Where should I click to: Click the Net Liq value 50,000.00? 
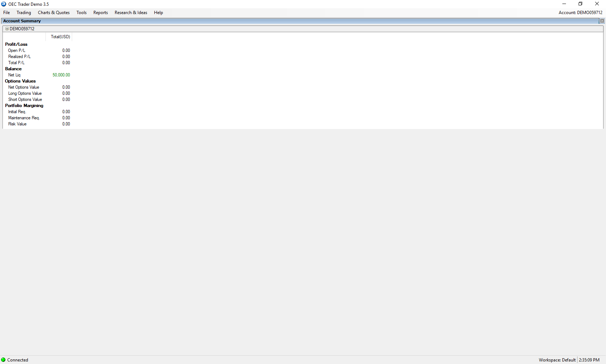[61, 75]
